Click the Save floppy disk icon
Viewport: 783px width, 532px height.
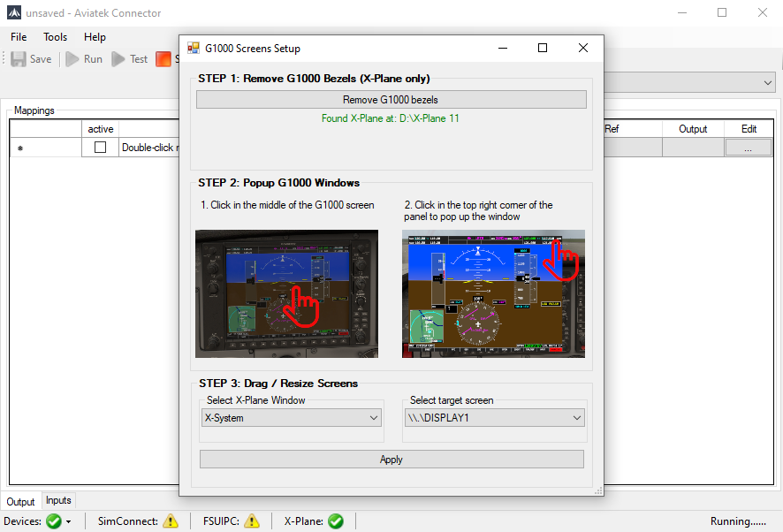coord(19,59)
